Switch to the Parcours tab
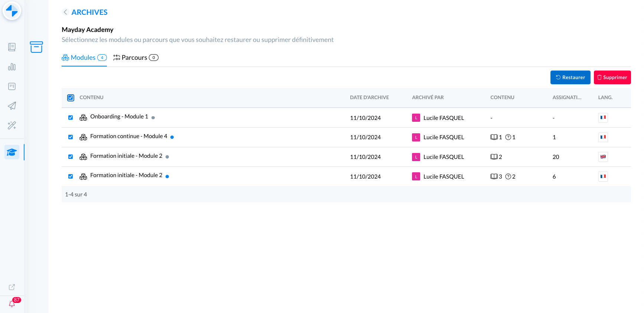 tap(135, 58)
